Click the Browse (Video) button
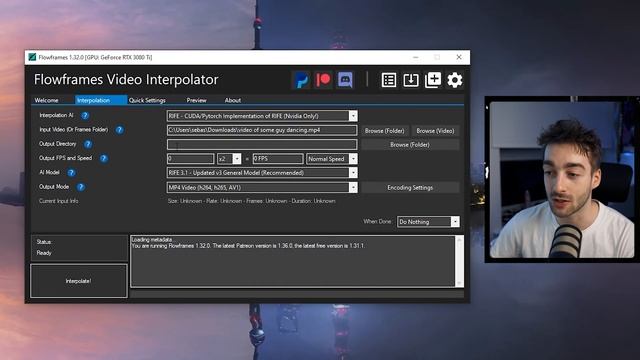The height and width of the screenshot is (360, 640). (435, 131)
